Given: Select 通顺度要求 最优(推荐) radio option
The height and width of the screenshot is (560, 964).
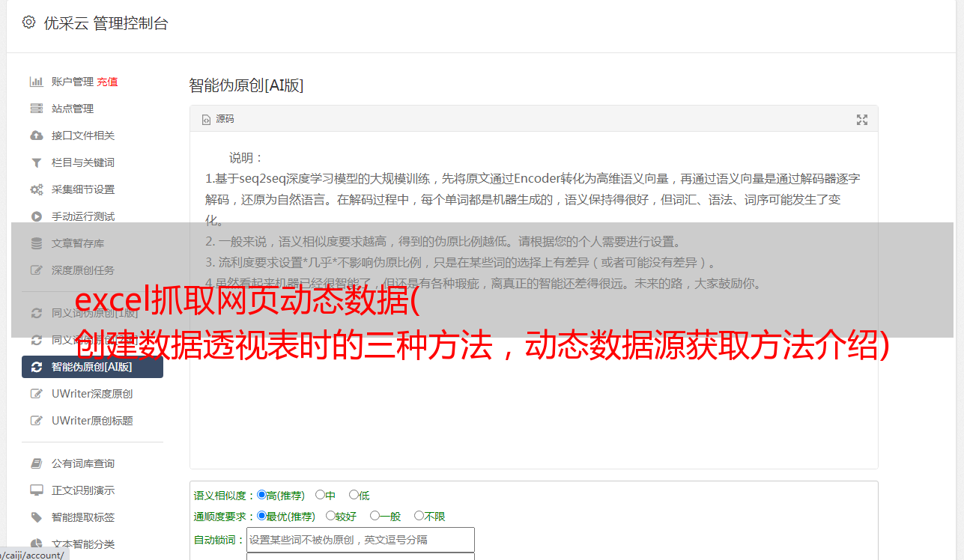Looking at the screenshot, I should click(261, 516).
